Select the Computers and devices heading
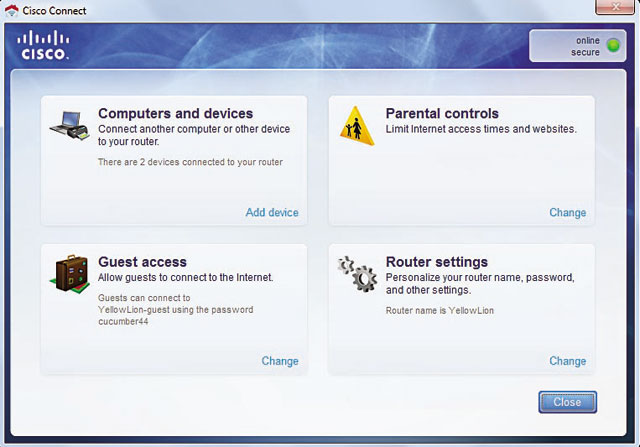Image resolution: width=640 pixels, height=447 pixels. [176, 113]
